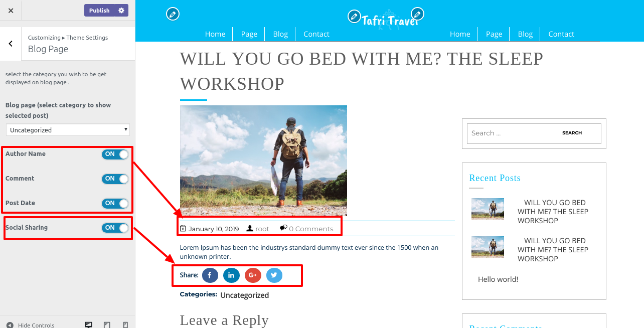This screenshot has width=644, height=328.
Task: Open the Contact menu item in the right nav
Action: click(x=561, y=34)
